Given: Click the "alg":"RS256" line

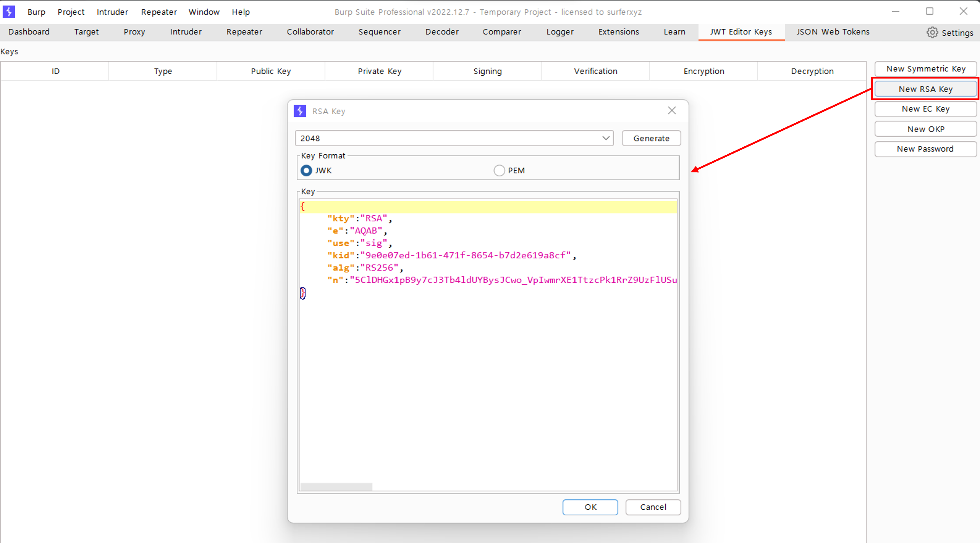Looking at the screenshot, I should tap(365, 268).
